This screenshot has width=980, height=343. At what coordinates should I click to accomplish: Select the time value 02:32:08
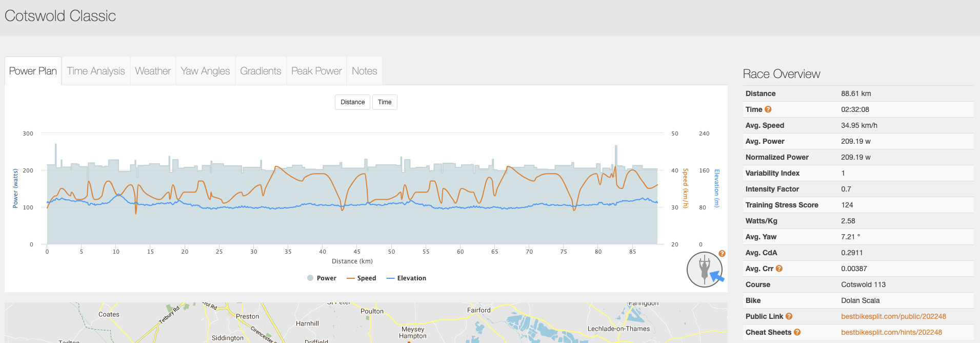pos(855,109)
